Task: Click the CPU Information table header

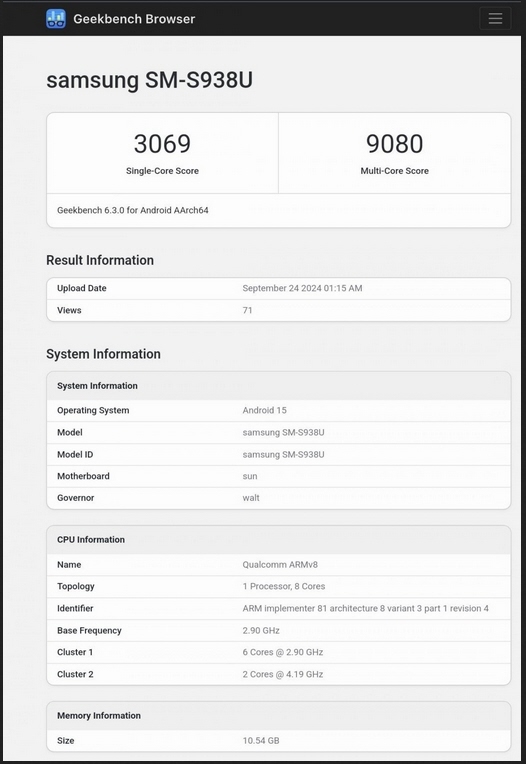Action: [279, 540]
